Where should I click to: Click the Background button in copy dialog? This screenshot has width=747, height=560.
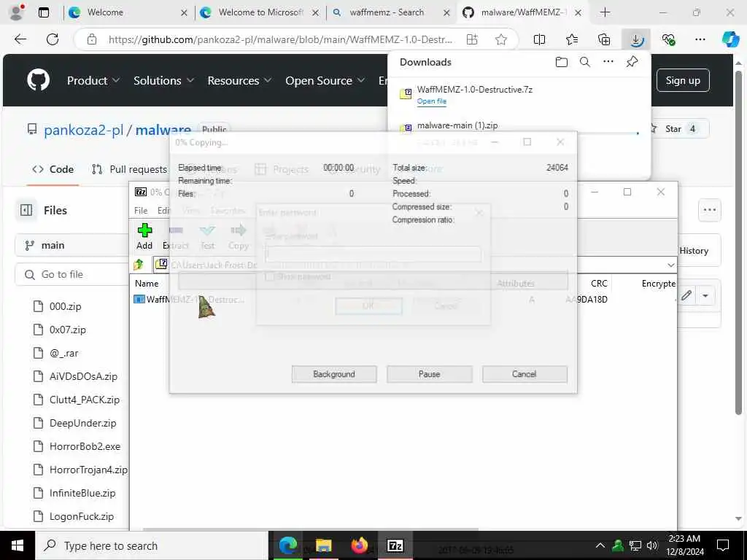(334, 374)
